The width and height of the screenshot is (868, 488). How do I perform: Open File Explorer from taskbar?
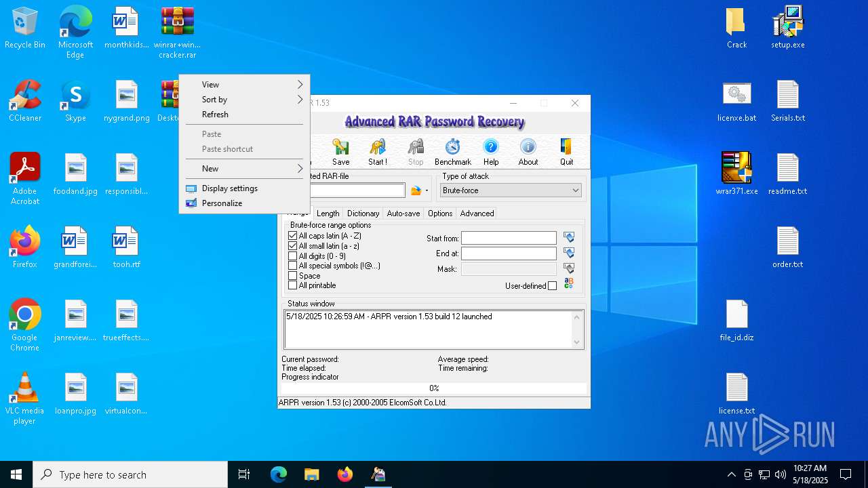pos(311,474)
